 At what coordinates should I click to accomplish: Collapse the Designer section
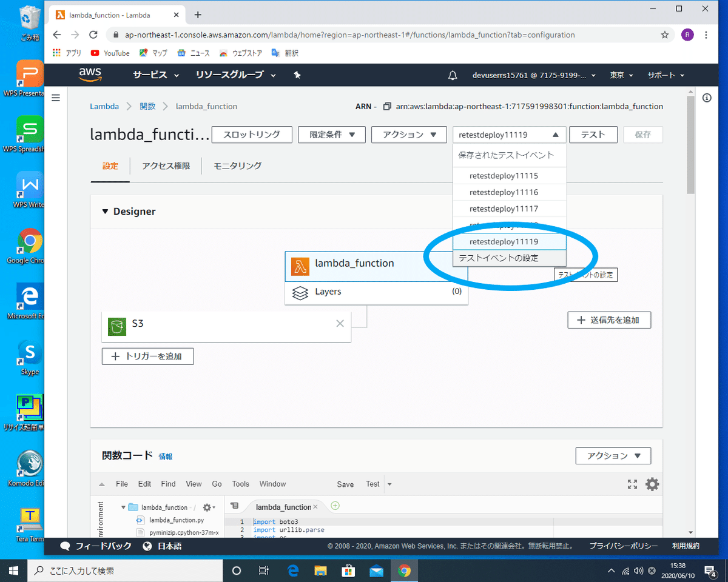105,212
